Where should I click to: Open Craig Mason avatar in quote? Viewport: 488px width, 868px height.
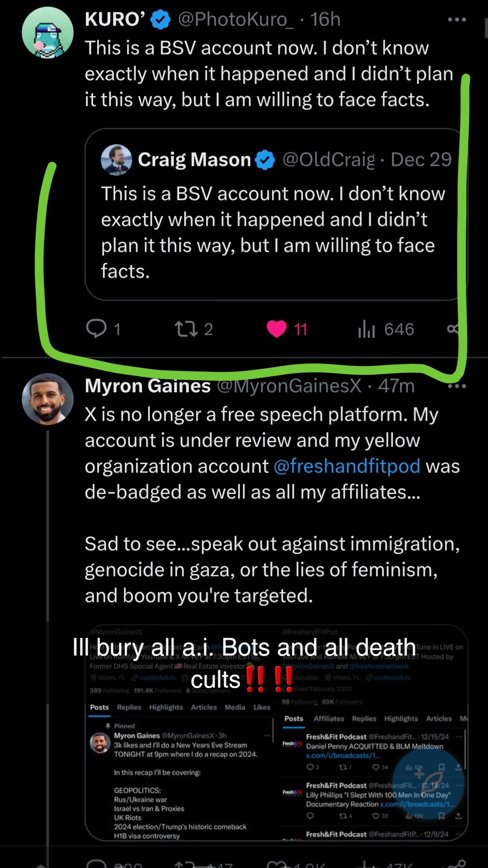[116, 160]
